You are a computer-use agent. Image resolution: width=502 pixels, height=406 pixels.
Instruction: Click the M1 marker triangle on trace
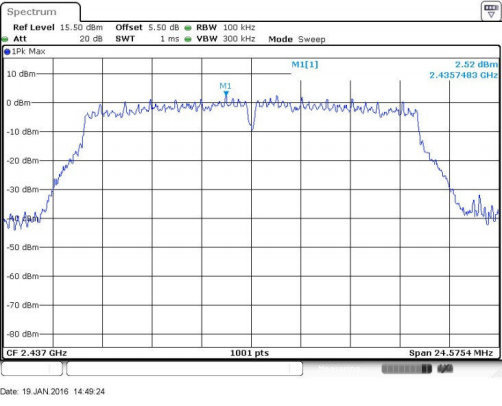[x=226, y=94]
